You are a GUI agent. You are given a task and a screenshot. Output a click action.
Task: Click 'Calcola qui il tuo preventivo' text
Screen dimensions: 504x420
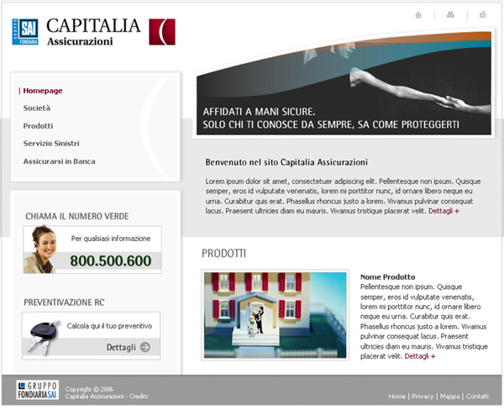(x=109, y=326)
